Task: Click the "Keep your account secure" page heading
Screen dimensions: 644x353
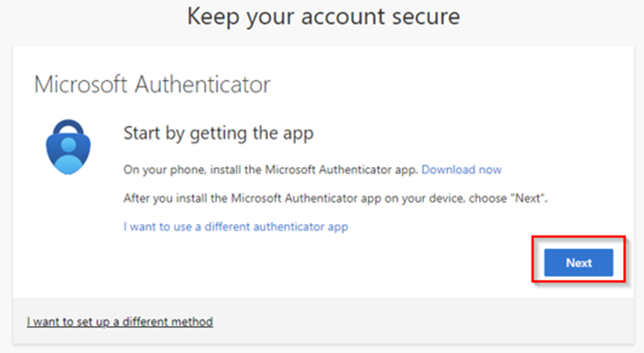Action: pos(323,16)
